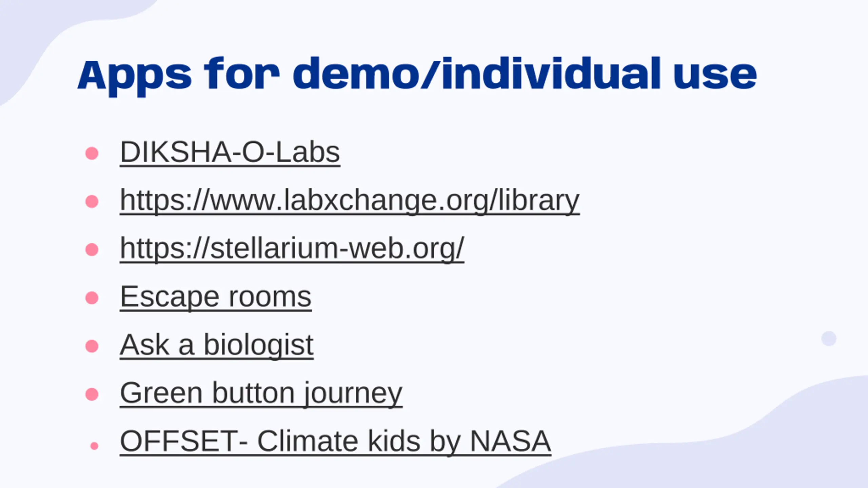This screenshot has width=868, height=488.
Task: Follow the Ask a biologist link
Action: (x=217, y=345)
